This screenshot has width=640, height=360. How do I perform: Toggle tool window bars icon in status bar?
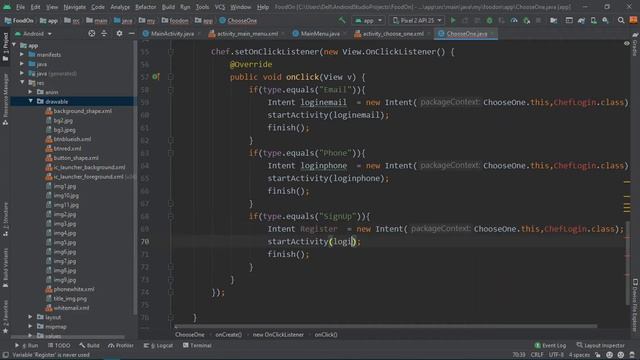click(5, 355)
